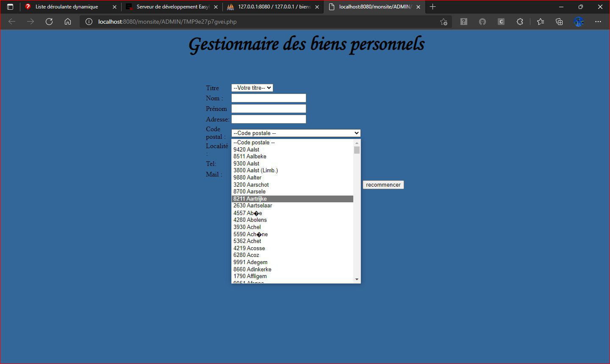Choose the 5590 postal code option
The width and height of the screenshot is (610, 364).
pyautogui.click(x=292, y=234)
